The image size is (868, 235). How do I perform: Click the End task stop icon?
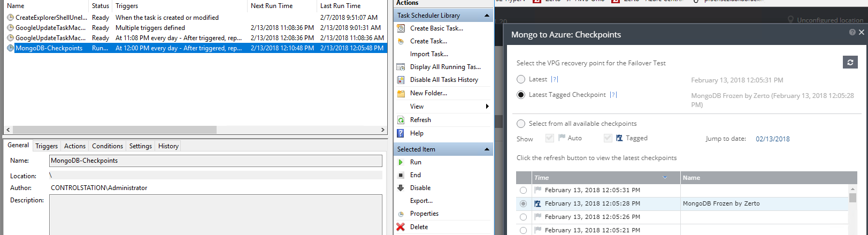coord(401,175)
